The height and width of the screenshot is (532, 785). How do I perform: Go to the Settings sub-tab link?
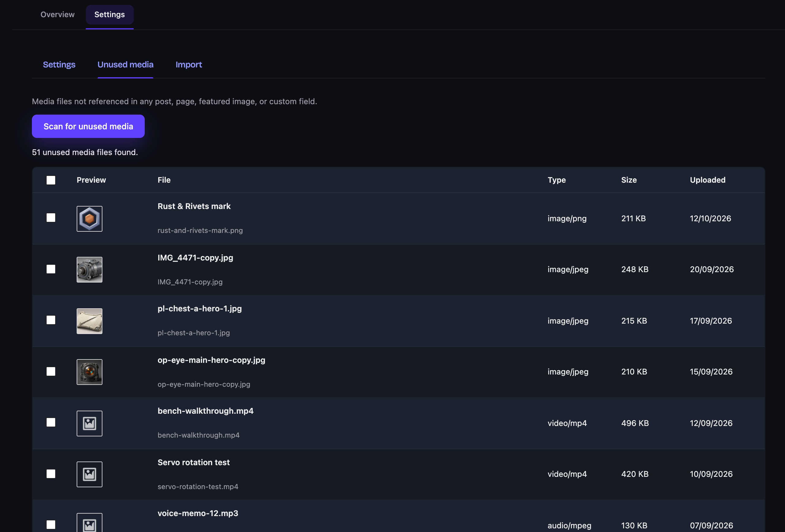[59, 64]
